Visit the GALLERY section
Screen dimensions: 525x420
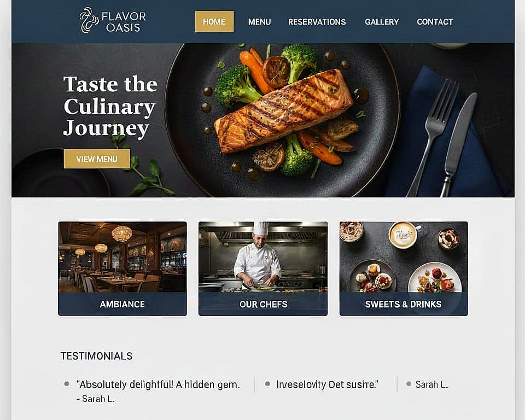pyautogui.click(x=382, y=22)
